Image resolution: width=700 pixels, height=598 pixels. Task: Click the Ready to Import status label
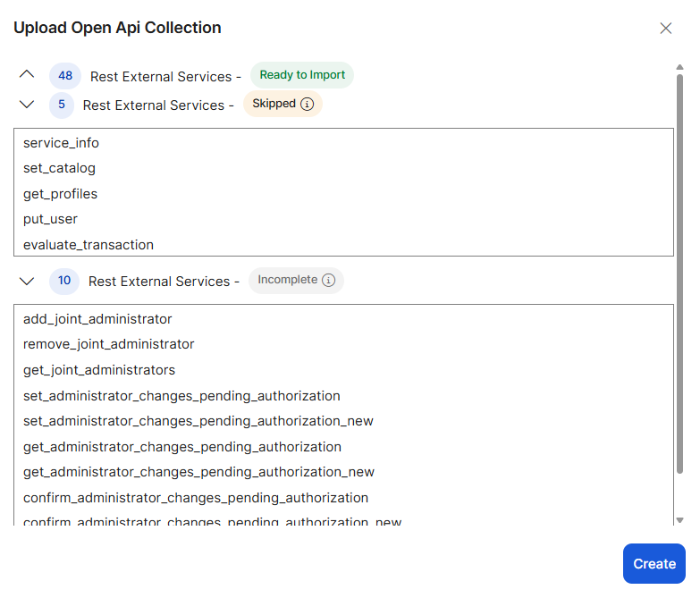[302, 75]
